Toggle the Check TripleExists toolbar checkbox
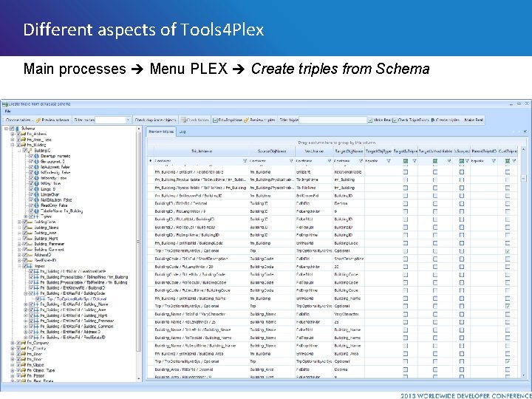 coord(395,120)
